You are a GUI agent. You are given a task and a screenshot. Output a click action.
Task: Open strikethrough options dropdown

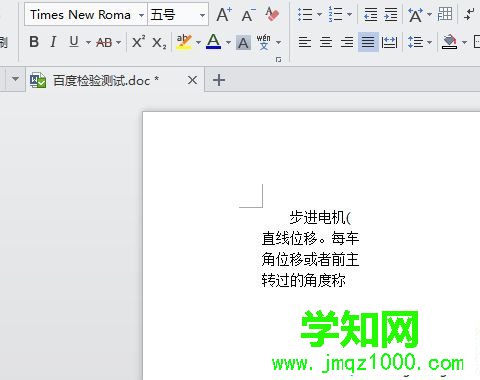point(118,42)
